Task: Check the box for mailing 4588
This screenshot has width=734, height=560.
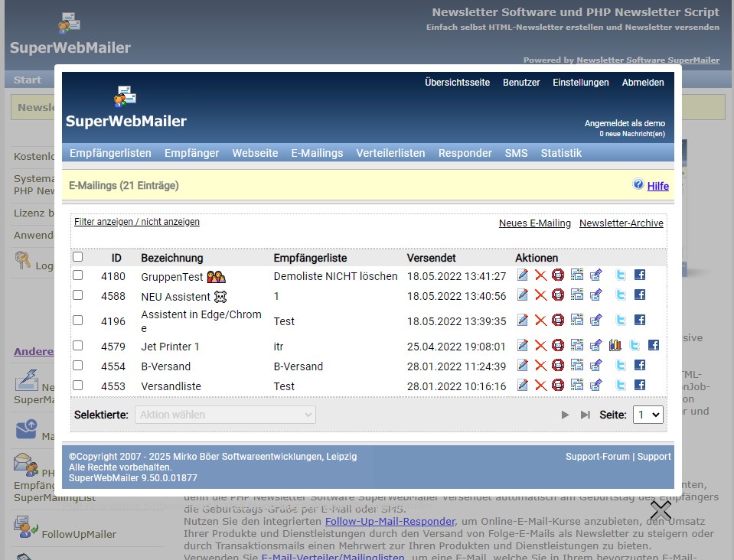Action: (x=78, y=295)
